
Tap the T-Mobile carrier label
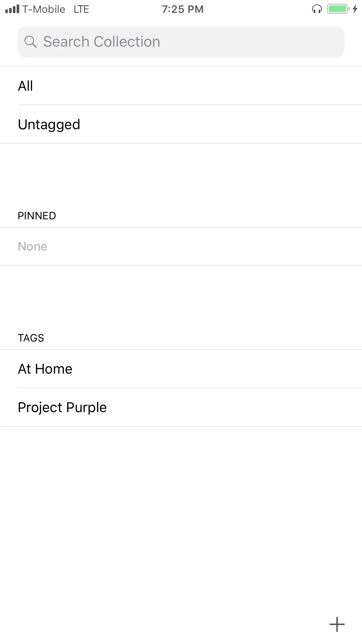pos(44,9)
